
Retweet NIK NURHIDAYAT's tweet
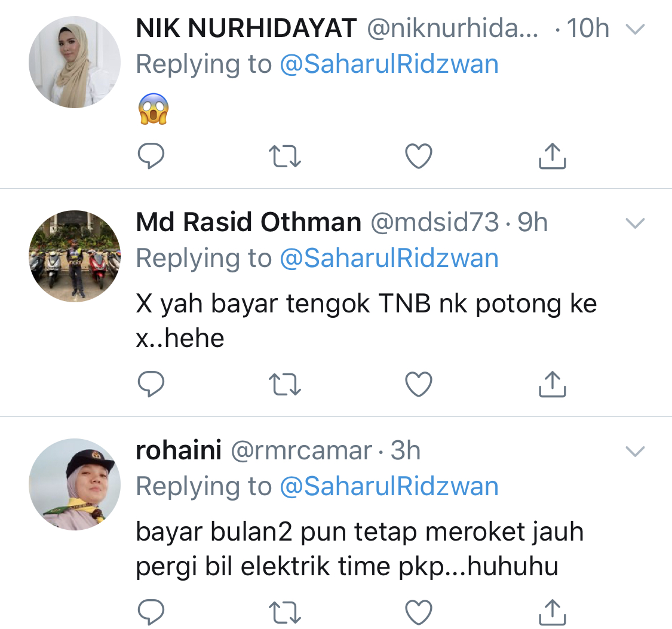[285, 157]
